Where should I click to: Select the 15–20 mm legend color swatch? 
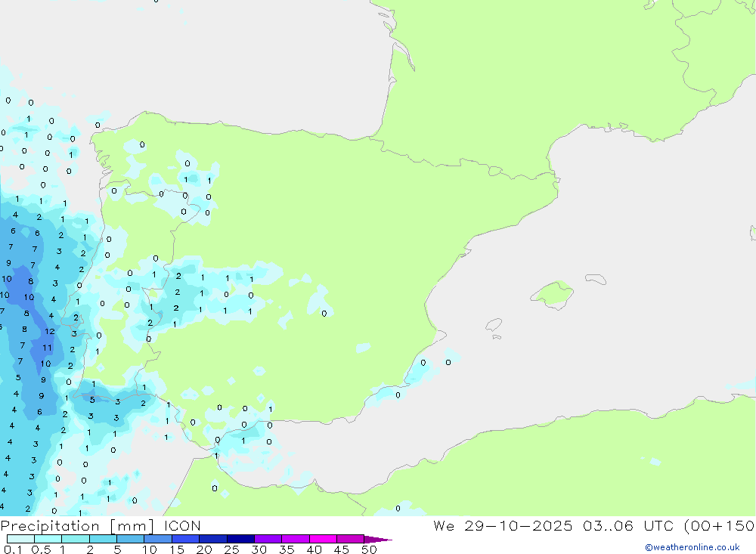185,539
